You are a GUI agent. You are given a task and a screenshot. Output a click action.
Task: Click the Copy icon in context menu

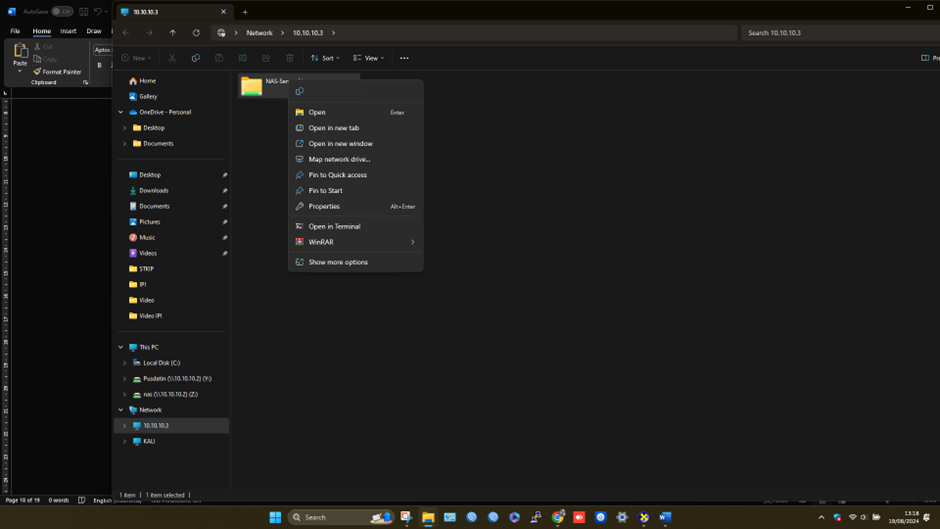coord(300,92)
